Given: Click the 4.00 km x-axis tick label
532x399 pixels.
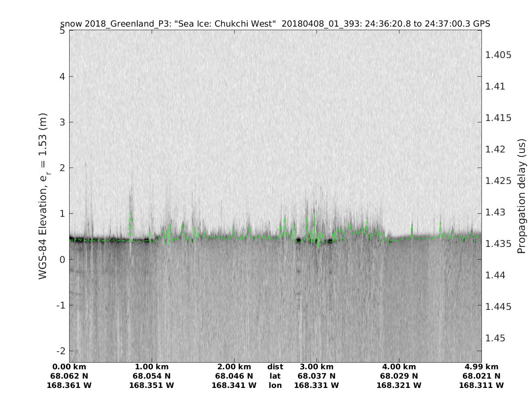Looking at the screenshot, I should click(x=399, y=367).
